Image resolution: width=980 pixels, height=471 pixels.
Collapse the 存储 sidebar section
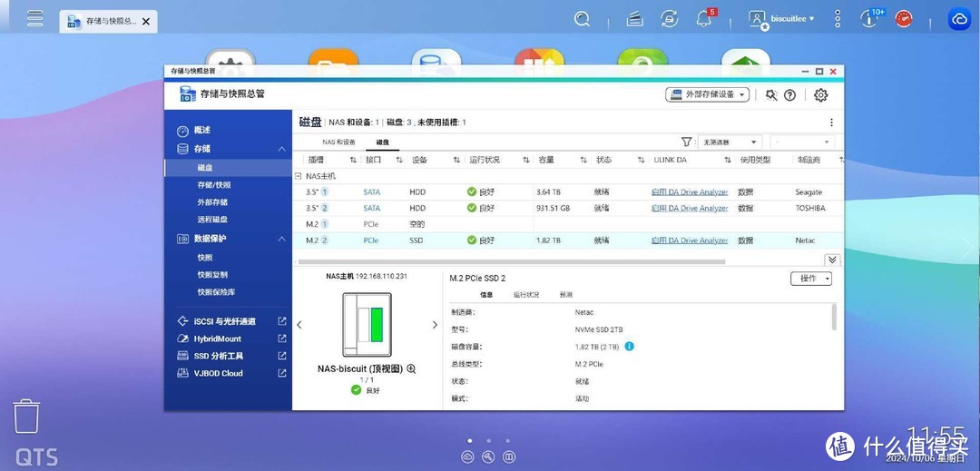point(282,149)
